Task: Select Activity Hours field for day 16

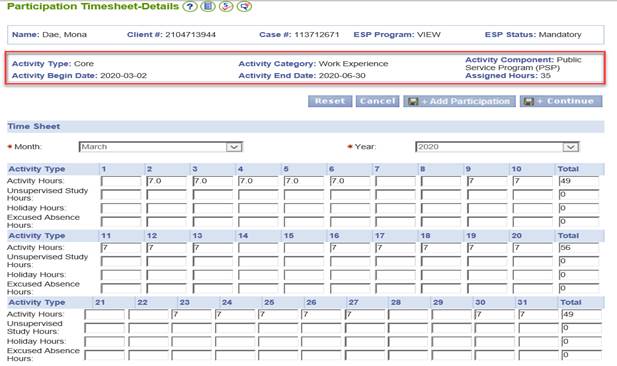Action: pos(350,248)
